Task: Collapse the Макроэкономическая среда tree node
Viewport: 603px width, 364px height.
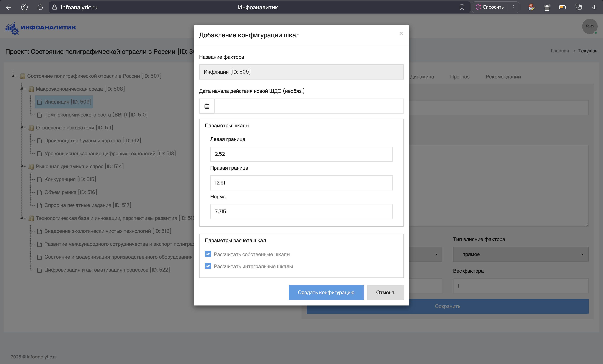Action: coord(22,89)
